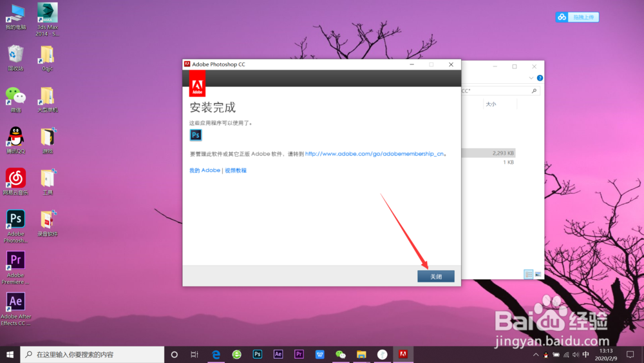Open the Wi-Fi network tray icon
Screen dimensions: 644x363
click(566, 355)
